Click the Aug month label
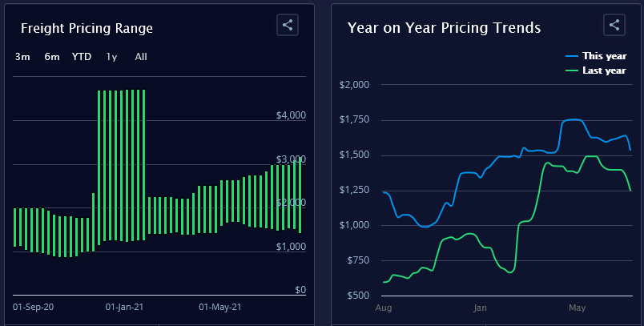Image resolution: width=644 pixels, height=326 pixels. (384, 308)
